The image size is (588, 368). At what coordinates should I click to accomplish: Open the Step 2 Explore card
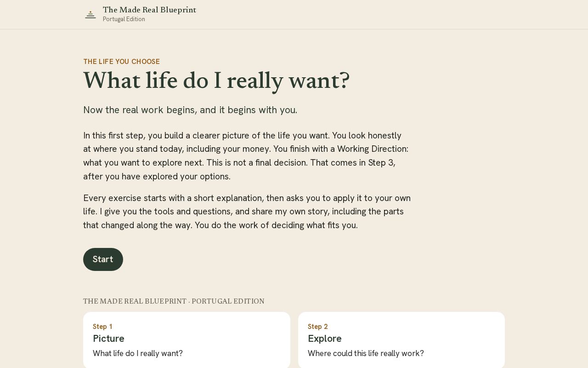pos(401,340)
